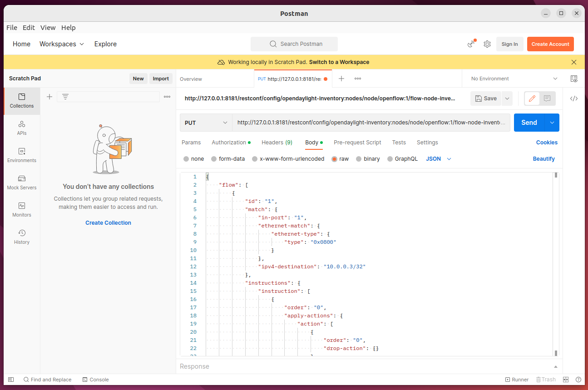Open Monitors in the sidebar
The width and height of the screenshot is (588, 390).
click(22, 209)
